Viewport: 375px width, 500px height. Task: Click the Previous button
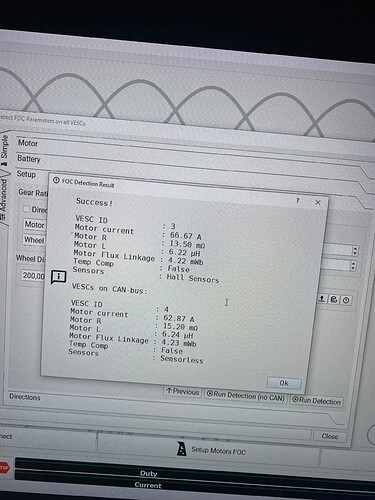[182, 392]
